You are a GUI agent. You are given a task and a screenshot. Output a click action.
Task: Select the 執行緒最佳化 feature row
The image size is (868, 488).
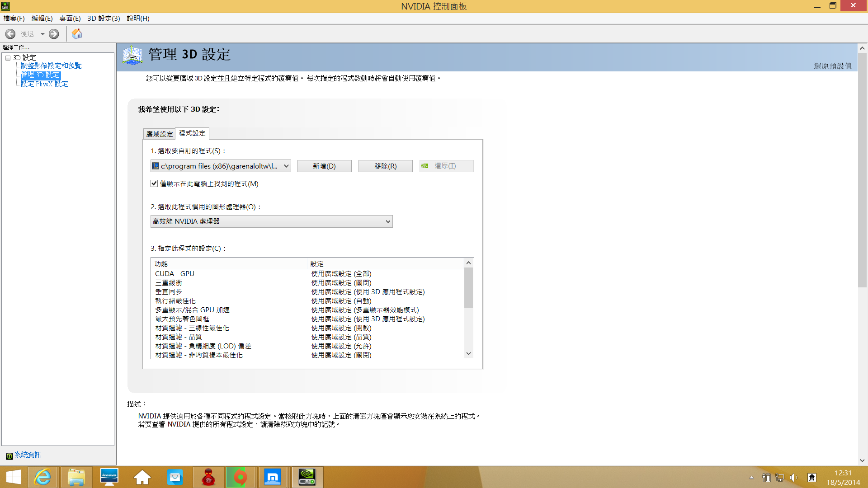[x=307, y=301]
